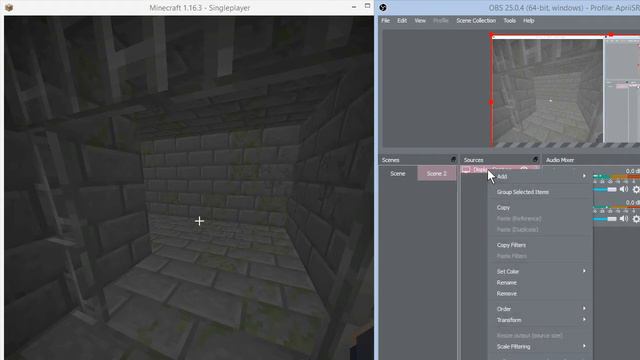Toggle visibility eye of Display Capture source
This screenshot has height=360, width=640.
524,169
